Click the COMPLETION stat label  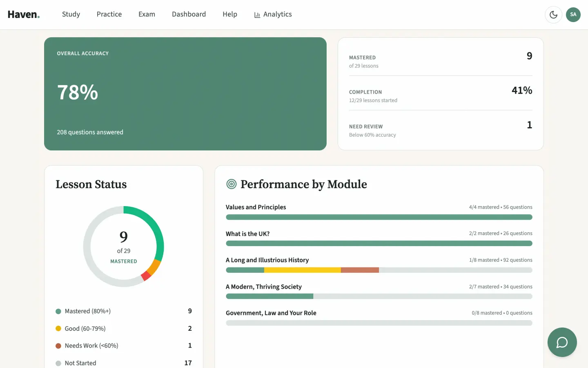(x=365, y=92)
